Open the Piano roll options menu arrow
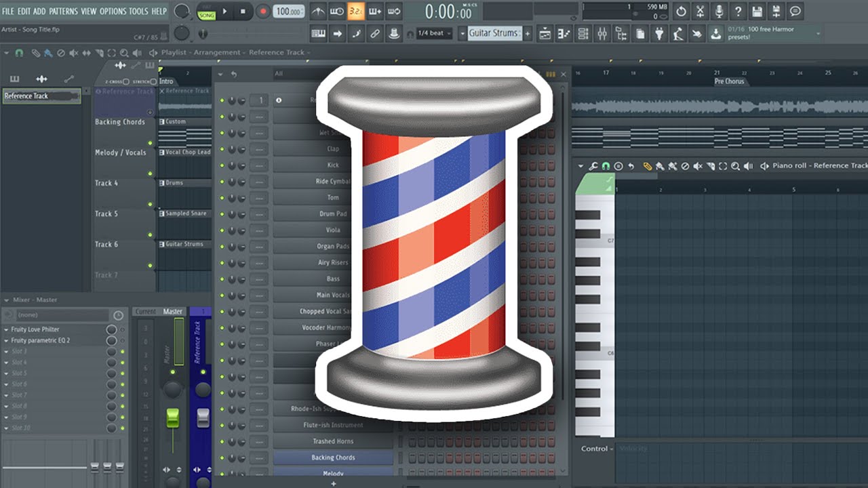This screenshot has width=868, height=488. point(580,166)
